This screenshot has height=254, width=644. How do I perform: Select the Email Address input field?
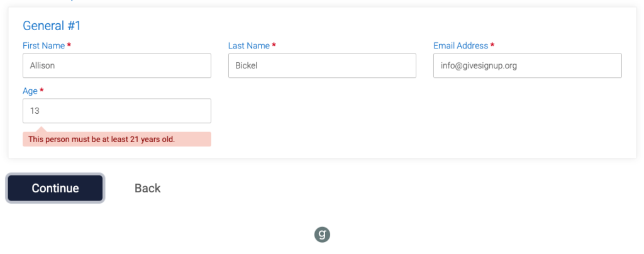coord(528,65)
